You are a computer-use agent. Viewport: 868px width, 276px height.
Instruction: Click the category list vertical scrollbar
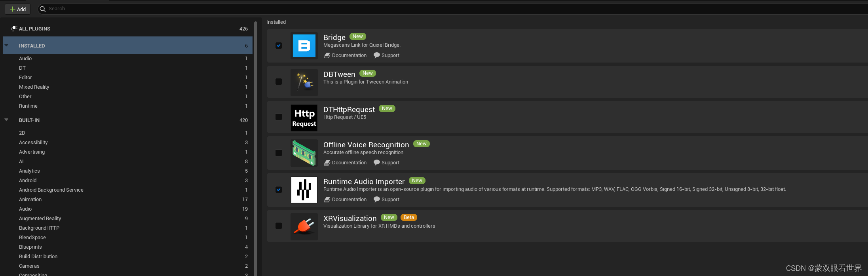pyautogui.click(x=256, y=148)
